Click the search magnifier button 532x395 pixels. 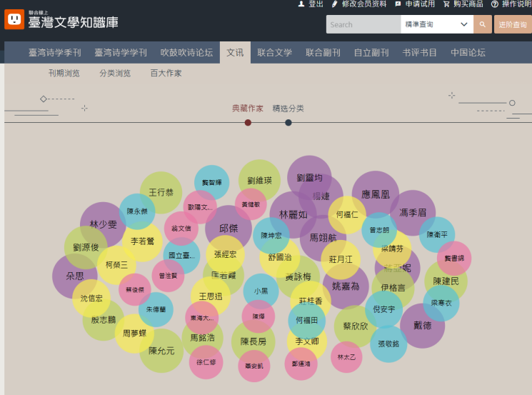coord(483,24)
